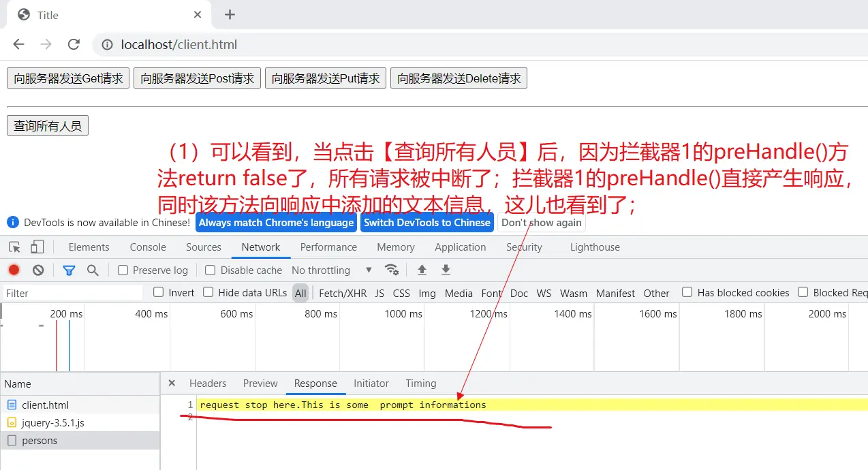This screenshot has width=868, height=470.
Task: Enable Disable cache checkbox
Action: click(x=211, y=270)
